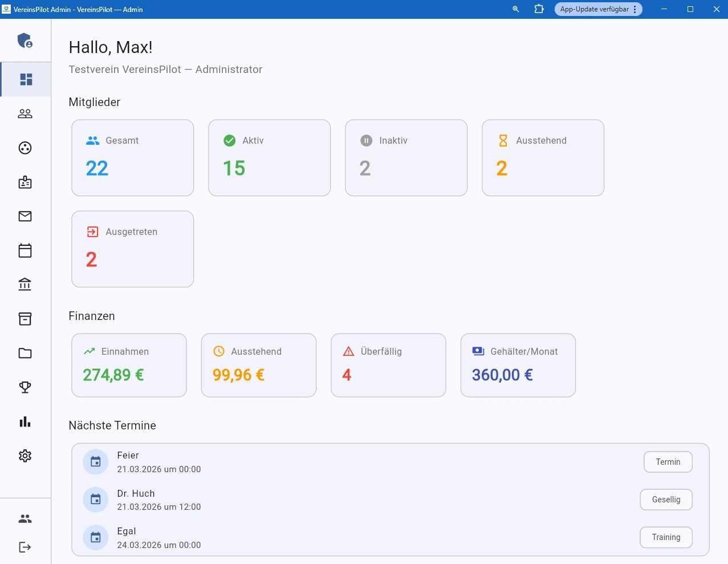The height and width of the screenshot is (564, 728).
Task: Open the archive box section
Action: pyautogui.click(x=25, y=319)
